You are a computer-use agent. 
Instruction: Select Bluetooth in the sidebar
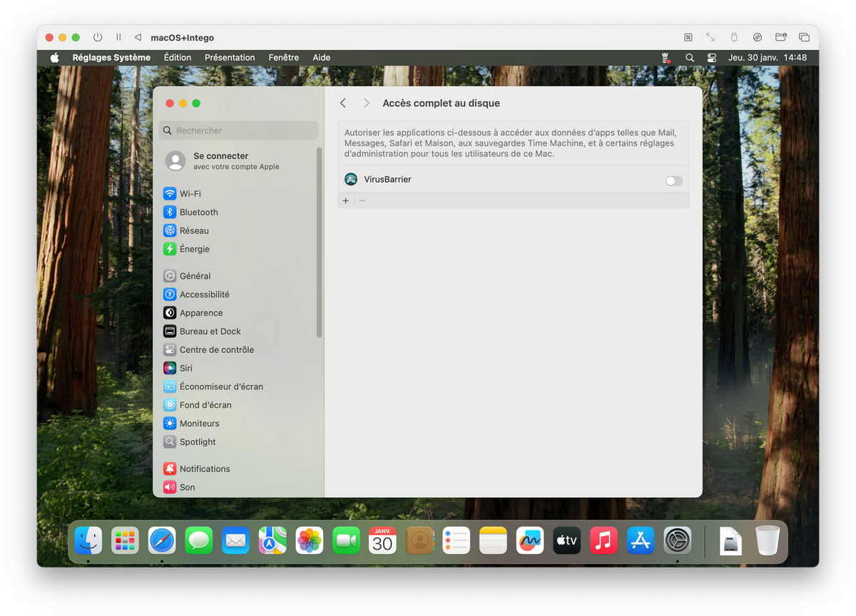(x=198, y=212)
